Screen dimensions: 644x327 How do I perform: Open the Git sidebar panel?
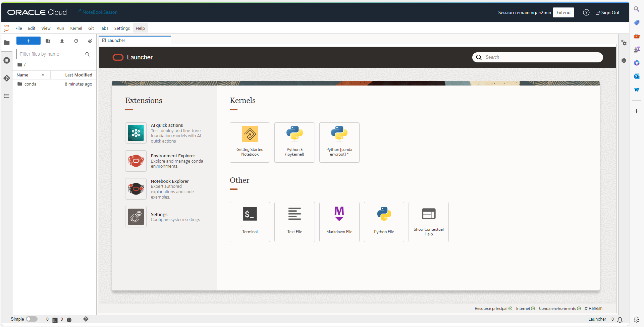tap(7, 78)
